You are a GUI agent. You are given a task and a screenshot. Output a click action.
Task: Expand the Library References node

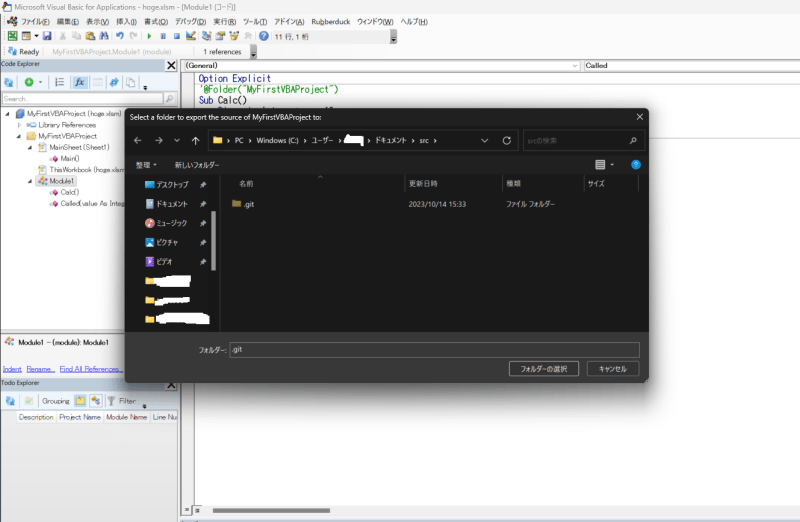pos(19,125)
